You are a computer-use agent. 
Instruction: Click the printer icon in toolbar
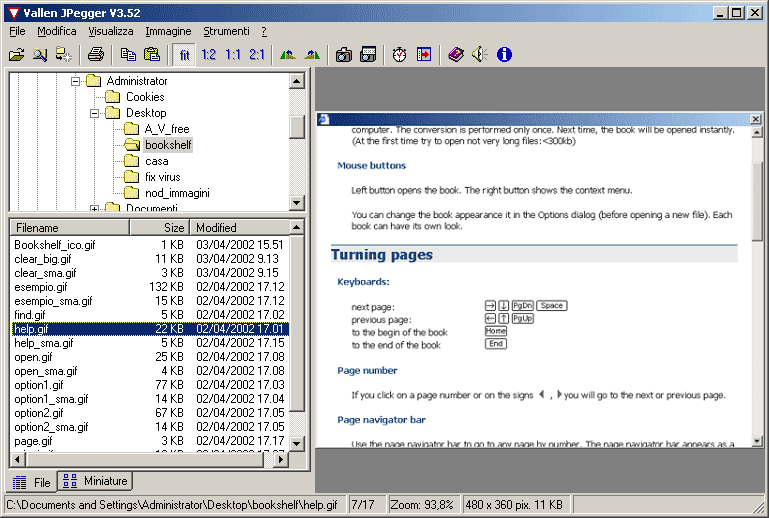[95, 54]
